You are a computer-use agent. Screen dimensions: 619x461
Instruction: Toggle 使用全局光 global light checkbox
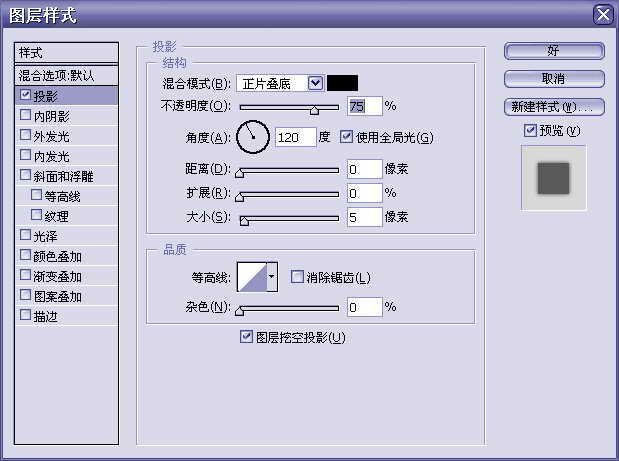point(347,137)
